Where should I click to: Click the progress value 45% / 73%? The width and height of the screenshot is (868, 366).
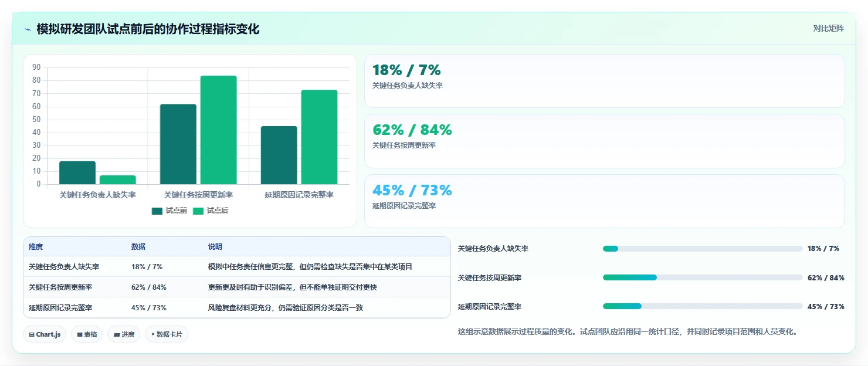click(826, 307)
